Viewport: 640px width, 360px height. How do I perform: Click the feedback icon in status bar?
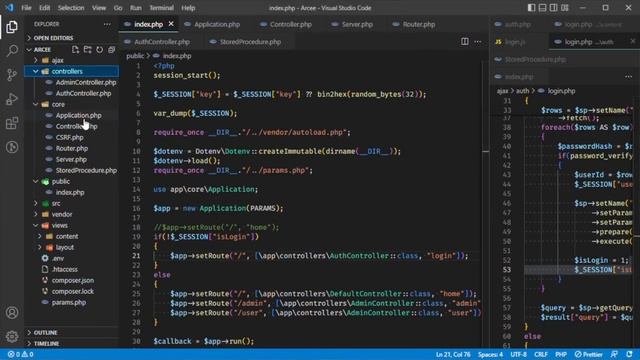[x=614, y=354]
